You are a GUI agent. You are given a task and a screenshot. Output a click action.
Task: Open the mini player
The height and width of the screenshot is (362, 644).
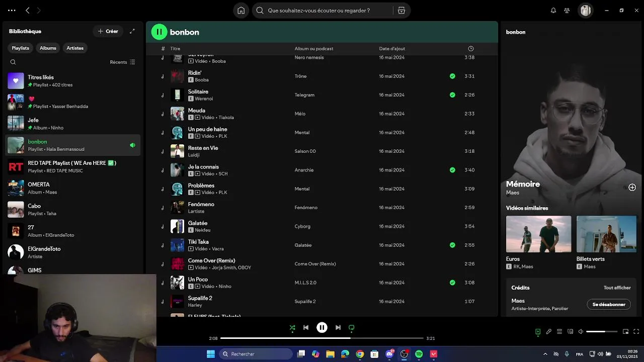[x=626, y=332]
